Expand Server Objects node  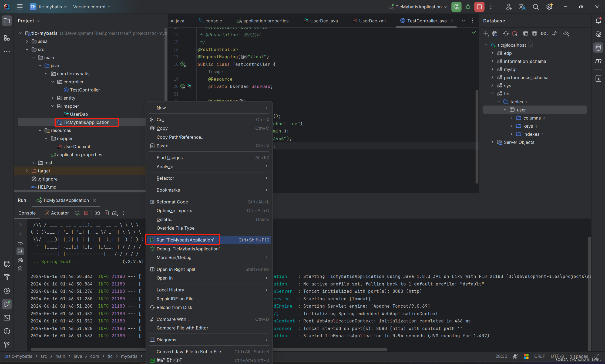pos(492,142)
